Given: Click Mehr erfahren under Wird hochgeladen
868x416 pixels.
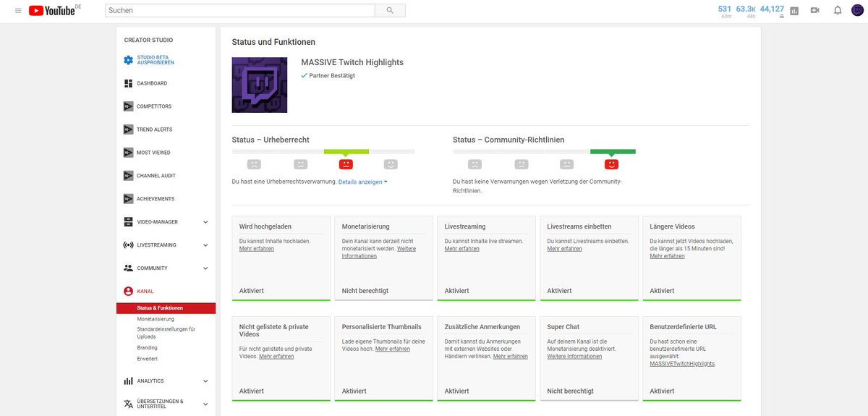Looking at the screenshot, I should click(257, 249).
